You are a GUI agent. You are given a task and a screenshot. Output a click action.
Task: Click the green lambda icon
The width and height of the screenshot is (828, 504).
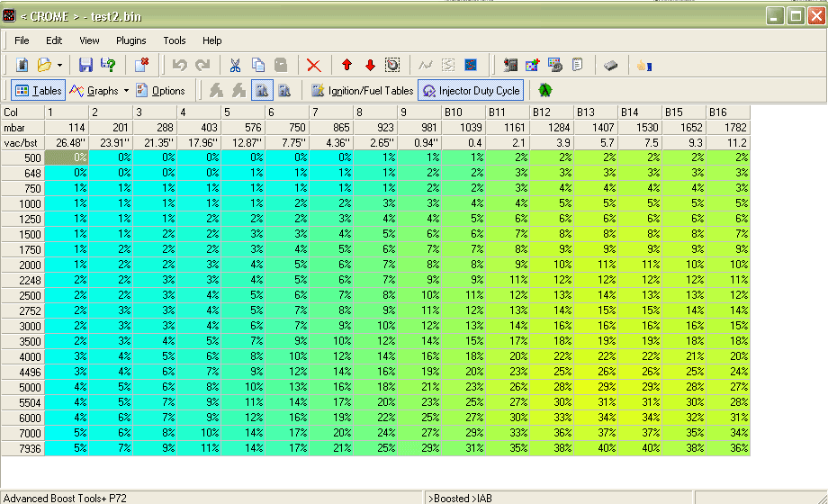point(544,90)
